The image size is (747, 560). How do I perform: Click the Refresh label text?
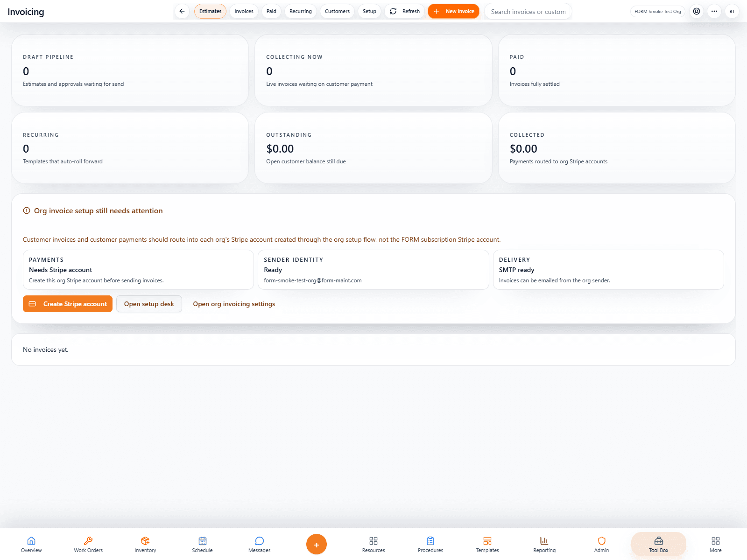coord(411,11)
